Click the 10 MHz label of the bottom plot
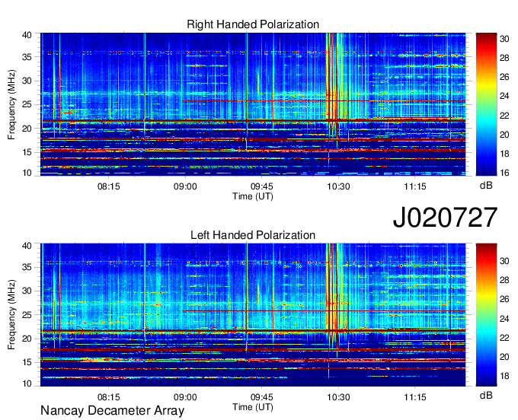 27,383
